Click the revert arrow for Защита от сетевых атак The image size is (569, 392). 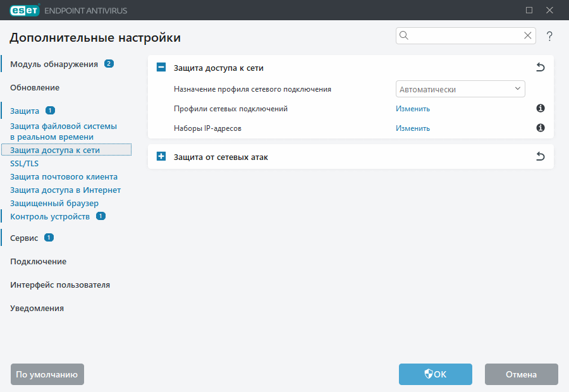coord(540,156)
